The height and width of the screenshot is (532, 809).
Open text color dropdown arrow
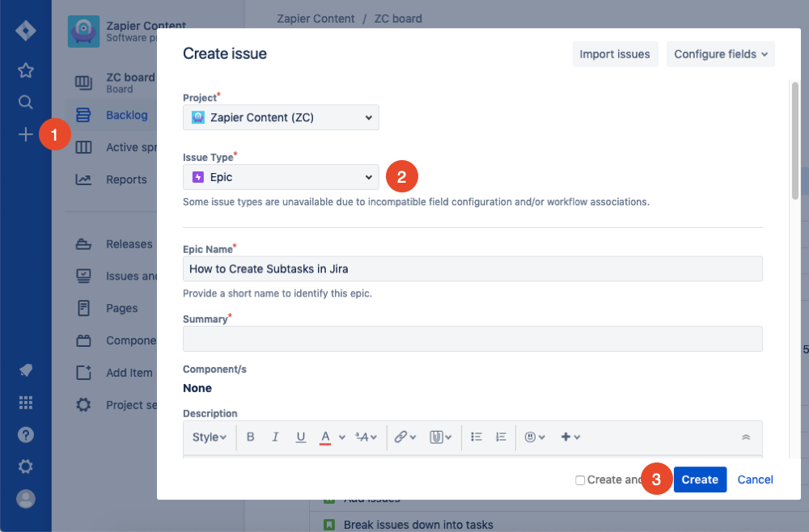tap(341, 437)
